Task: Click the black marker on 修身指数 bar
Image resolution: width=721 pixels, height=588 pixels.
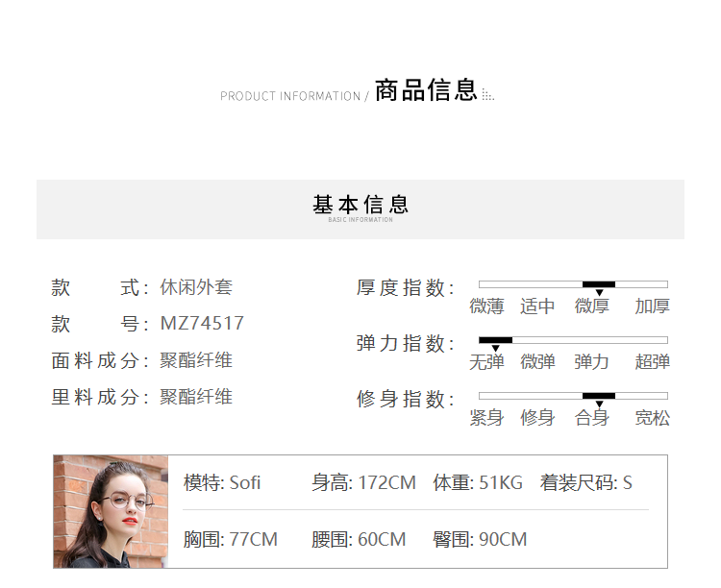Action: click(598, 396)
